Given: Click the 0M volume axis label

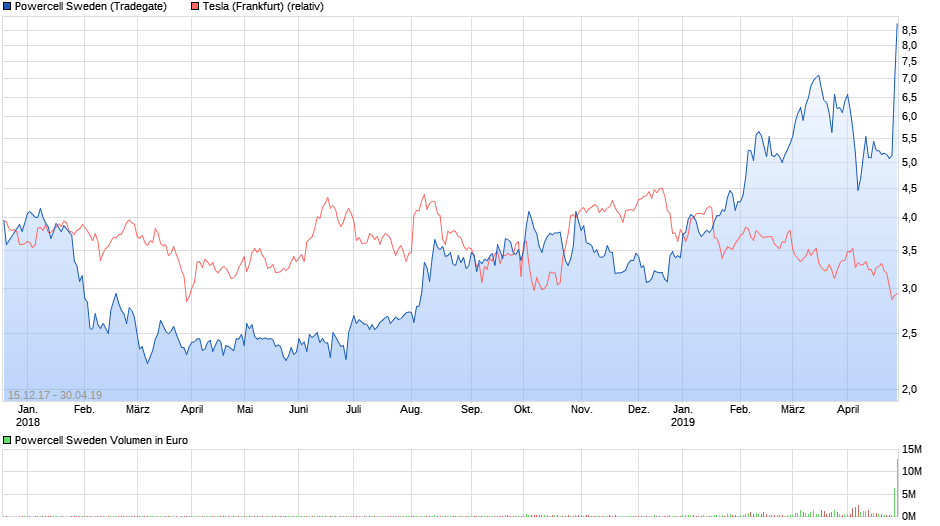Looking at the screenshot, I should tap(909, 516).
